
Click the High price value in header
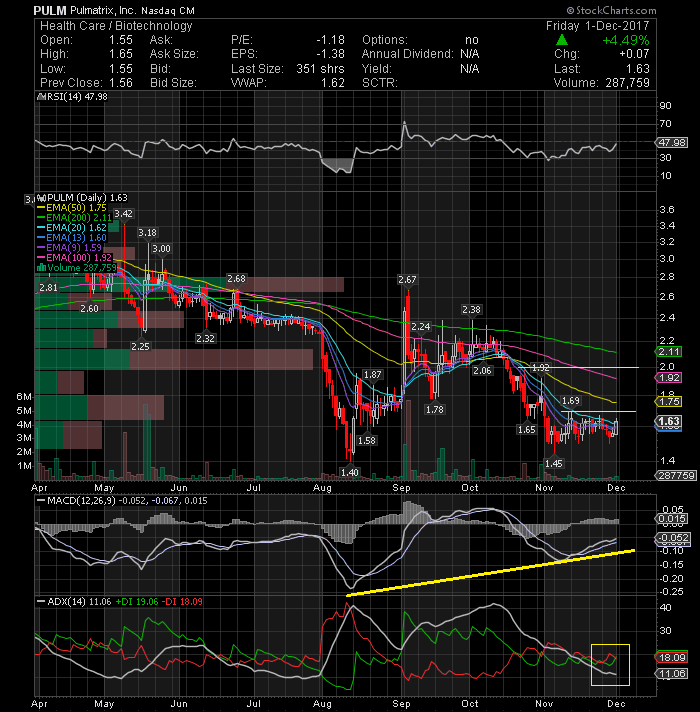pyautogui.click(x=121, y=54)
